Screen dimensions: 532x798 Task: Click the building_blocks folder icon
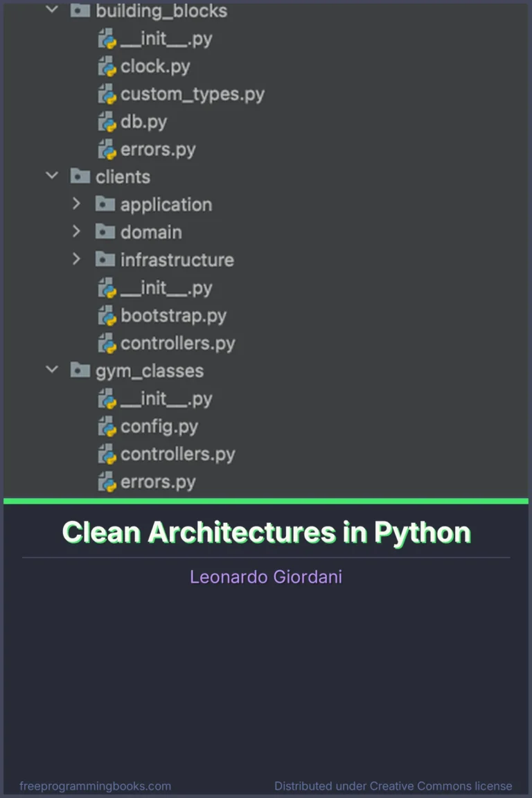pyautogui.click(x=80, y=10)
